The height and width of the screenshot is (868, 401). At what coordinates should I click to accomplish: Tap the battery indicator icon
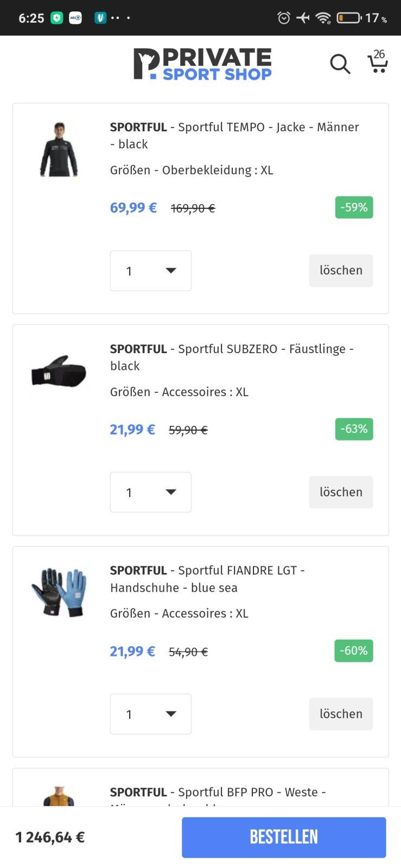(349, 18)
